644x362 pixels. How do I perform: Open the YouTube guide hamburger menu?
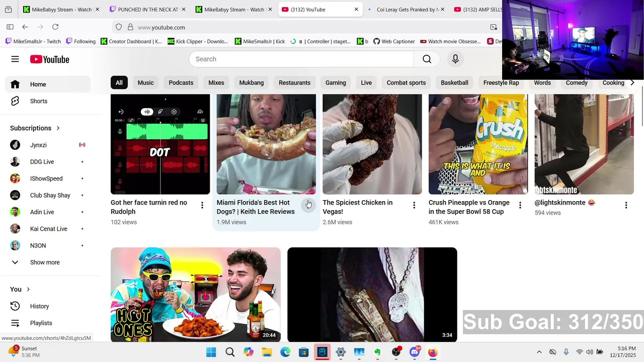pos(15,59)
